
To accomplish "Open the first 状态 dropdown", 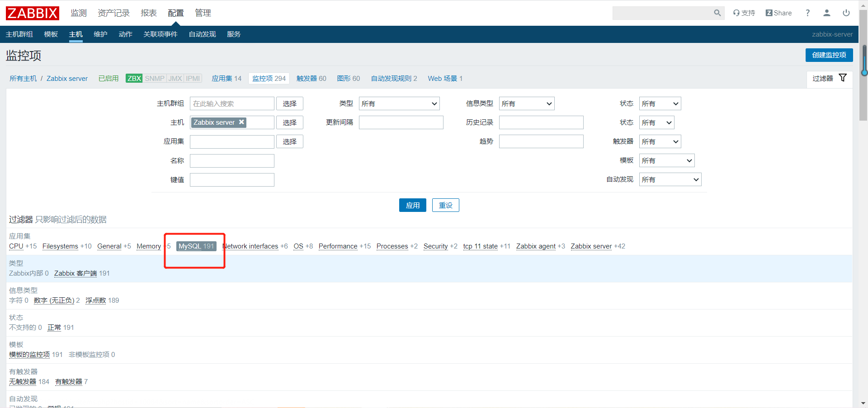I will click(660, 103).
